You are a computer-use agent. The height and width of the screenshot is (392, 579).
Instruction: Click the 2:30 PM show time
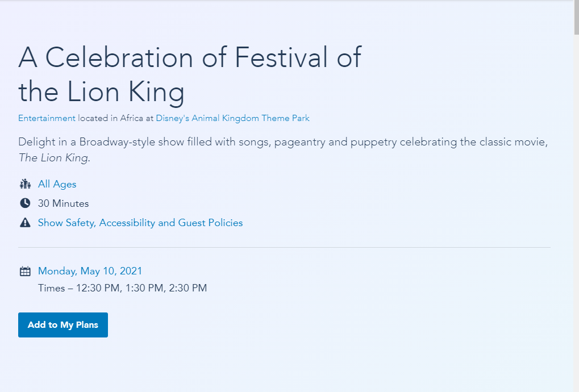[188, 288]
